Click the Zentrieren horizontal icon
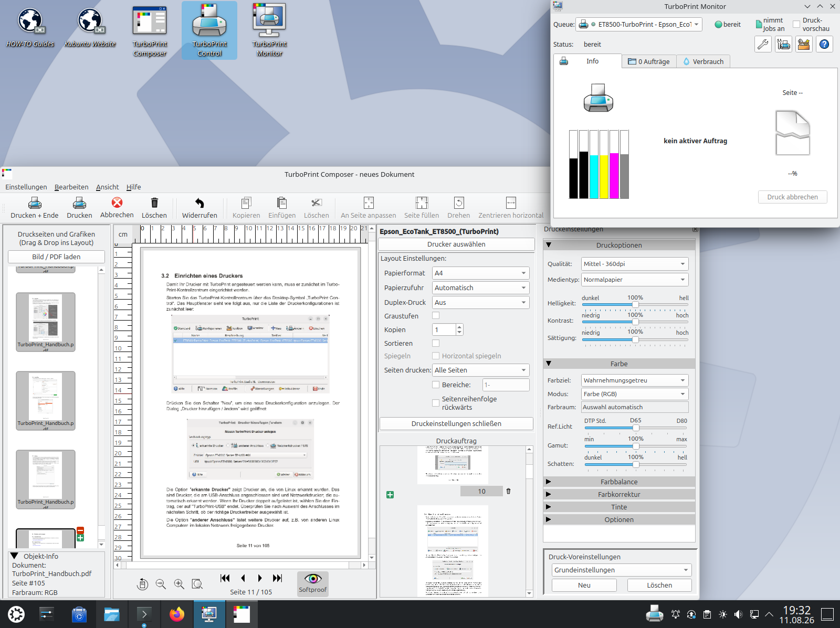The image size is (840, 628). click(x=511, y=203)
